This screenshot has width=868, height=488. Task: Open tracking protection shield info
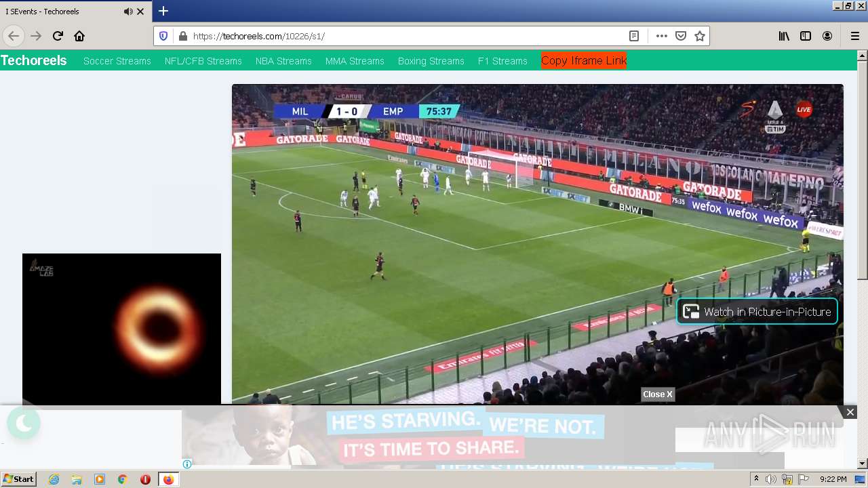(163, 36)
